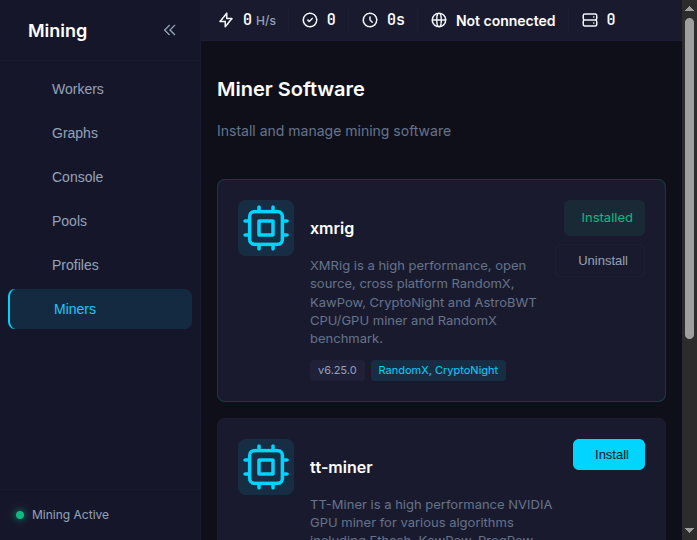Click the tt-miner CPU chip icon
The width and height of the screenshot is (697, 540).
click(x=265, y=466)
